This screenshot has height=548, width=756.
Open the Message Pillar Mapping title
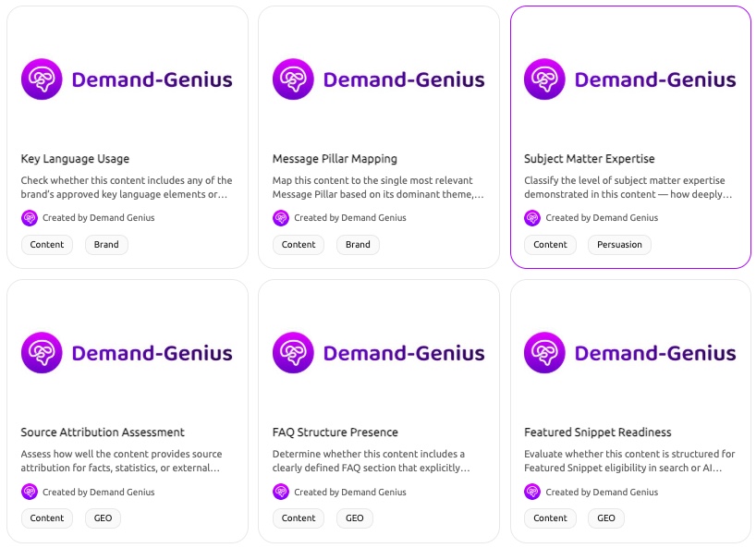click(335, 159)
